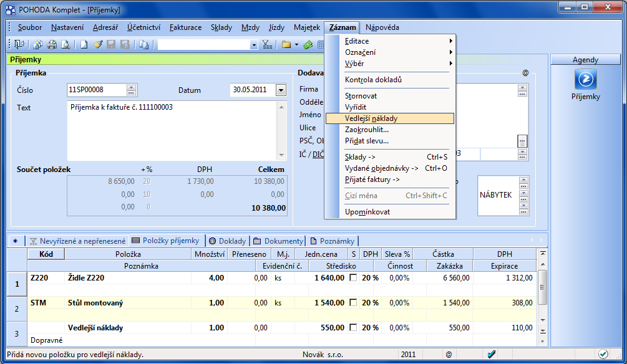Click the total 10 380,00 in bold
This screenshot has height=364, width=627.
(x=268, y=208)
